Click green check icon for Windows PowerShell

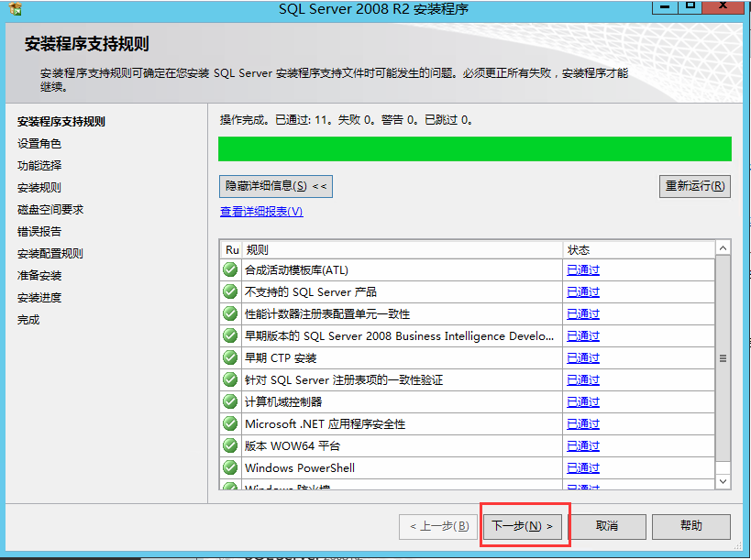[x=230, y=468]
